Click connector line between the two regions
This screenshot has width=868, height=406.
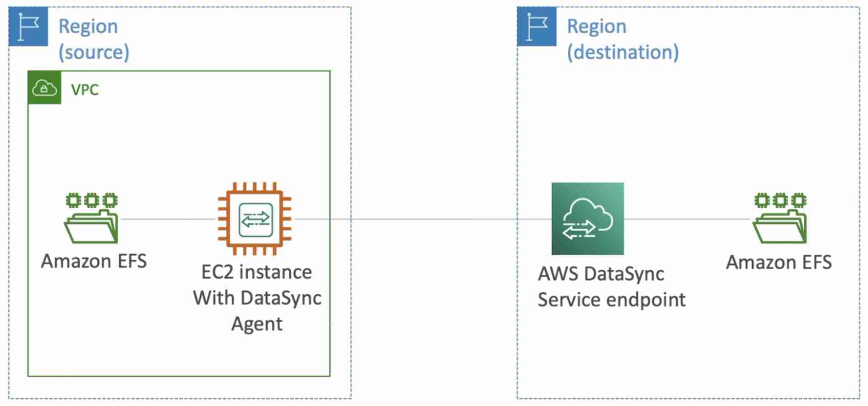pyautogui.click(x=434, y=219)
